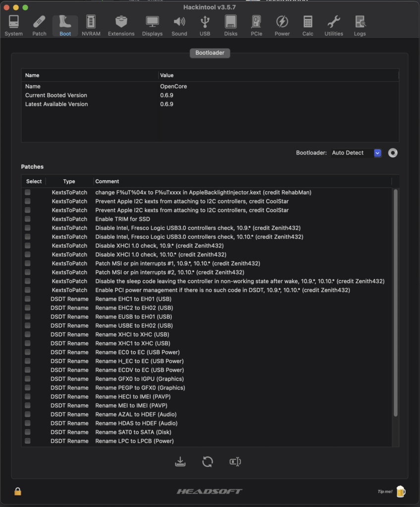The width and height of the screenshot is (420, 507).
Task: Go to the Extensions section
Action: click(x=121, y=26)
